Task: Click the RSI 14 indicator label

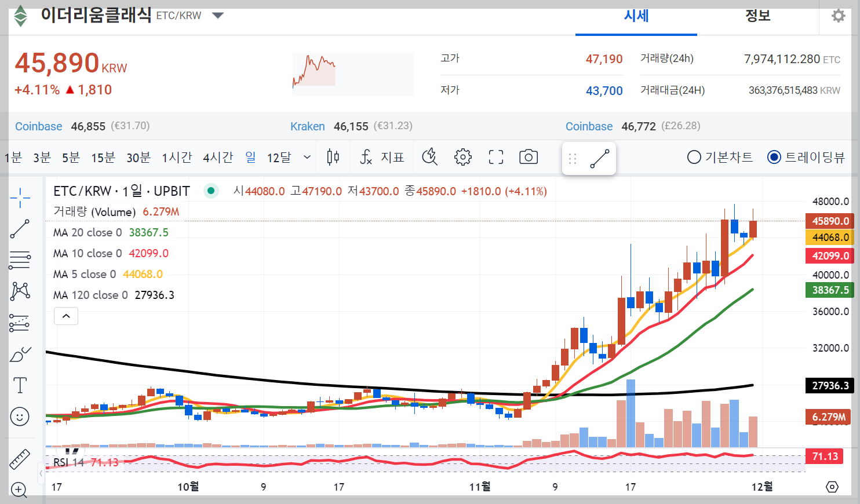Action: (x=68, y=462)
